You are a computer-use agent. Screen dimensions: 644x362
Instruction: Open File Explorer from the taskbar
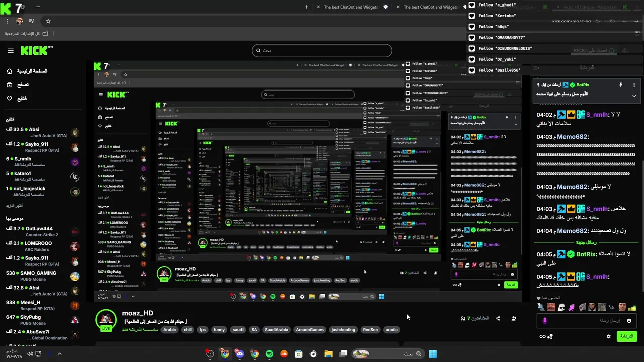[x=328, y=354]
